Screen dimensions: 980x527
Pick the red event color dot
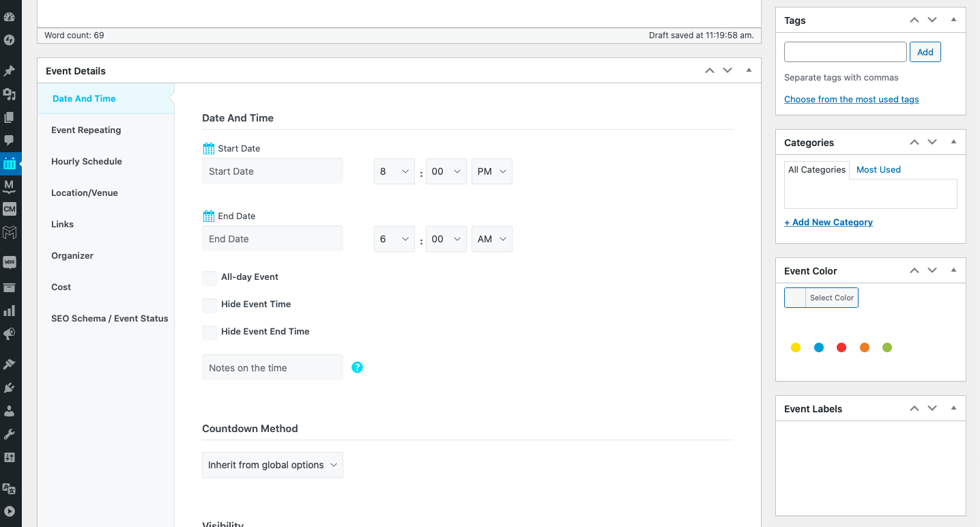841,347
